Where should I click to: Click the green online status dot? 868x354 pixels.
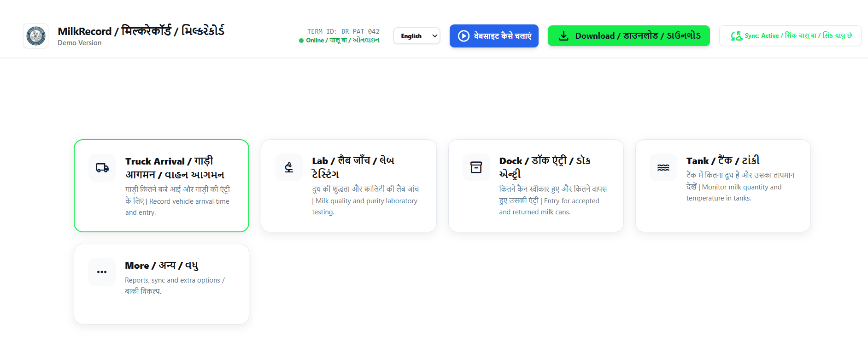(x=301, y=41)
